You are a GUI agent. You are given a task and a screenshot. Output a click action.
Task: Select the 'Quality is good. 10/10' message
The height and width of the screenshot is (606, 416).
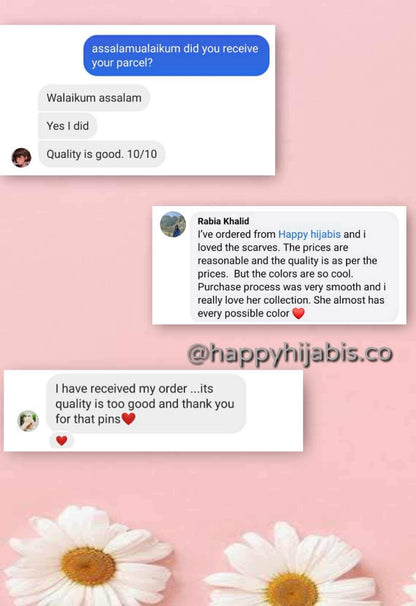click(x=102, y=154)
